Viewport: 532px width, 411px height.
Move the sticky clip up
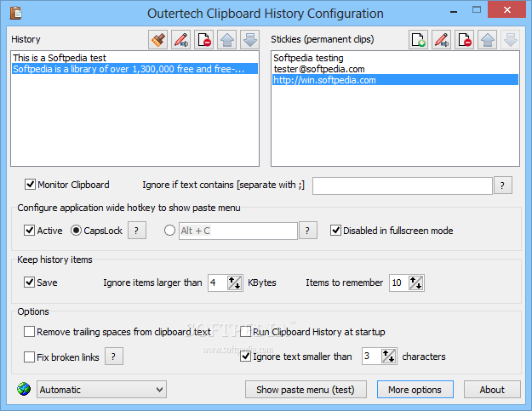point(488,40)
